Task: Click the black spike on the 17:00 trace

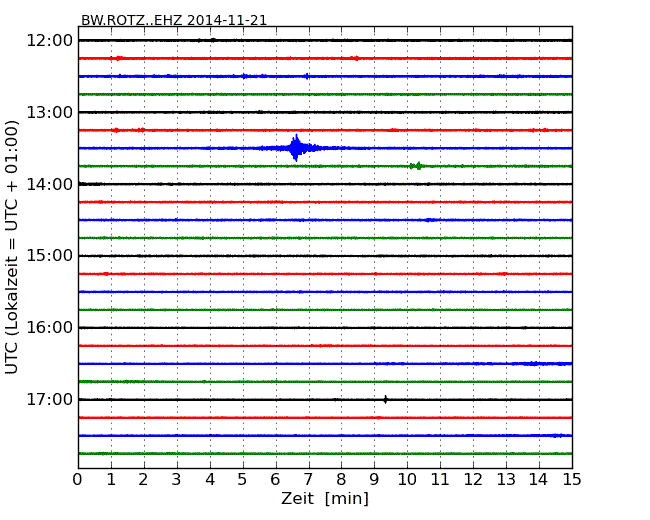Action: 386,399
